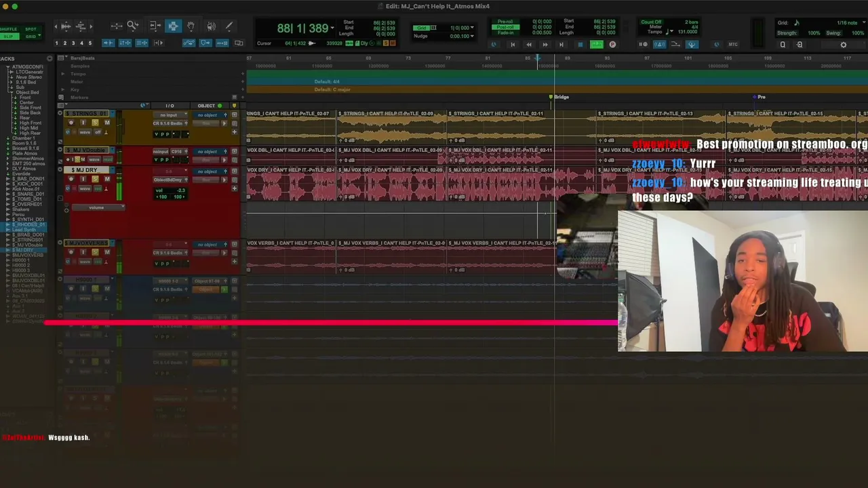Go to end of session
Screen dimensions: 868x488
(561, 45)
